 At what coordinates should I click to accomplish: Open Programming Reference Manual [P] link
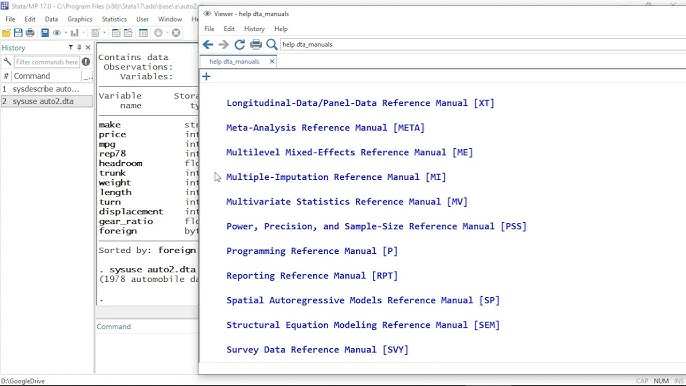tap(312, 251)
